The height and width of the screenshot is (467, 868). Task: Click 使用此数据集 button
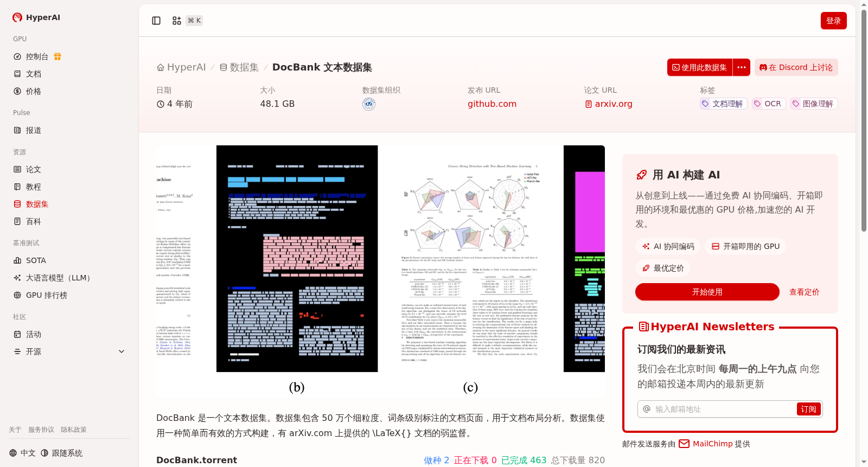(x=700, y=67)
